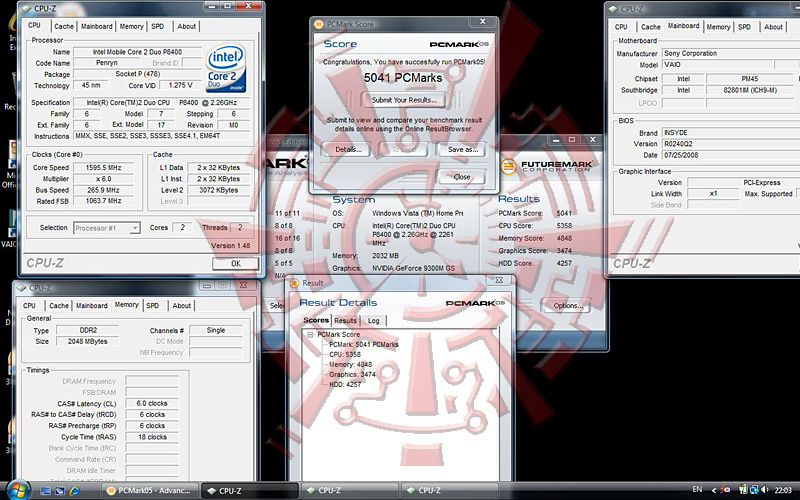Click the Options... button in PCMark05
Viewport: 800px width, 500px height.
(568, 305)
